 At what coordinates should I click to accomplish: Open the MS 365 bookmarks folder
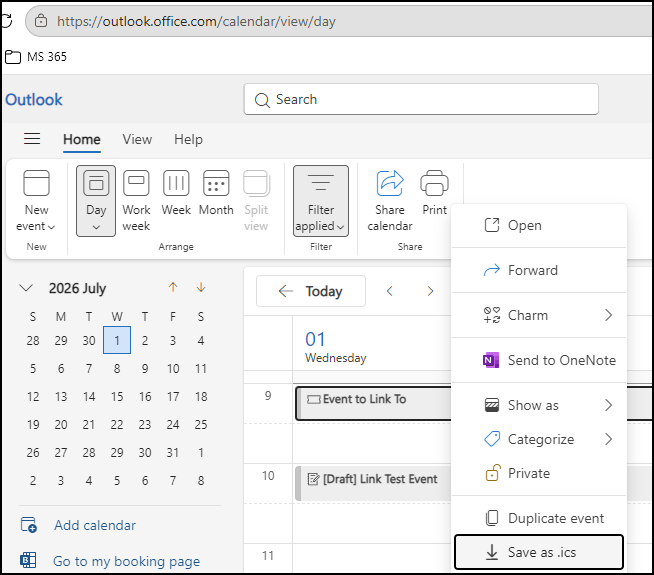pyautogui.click(x=36, y=57)
